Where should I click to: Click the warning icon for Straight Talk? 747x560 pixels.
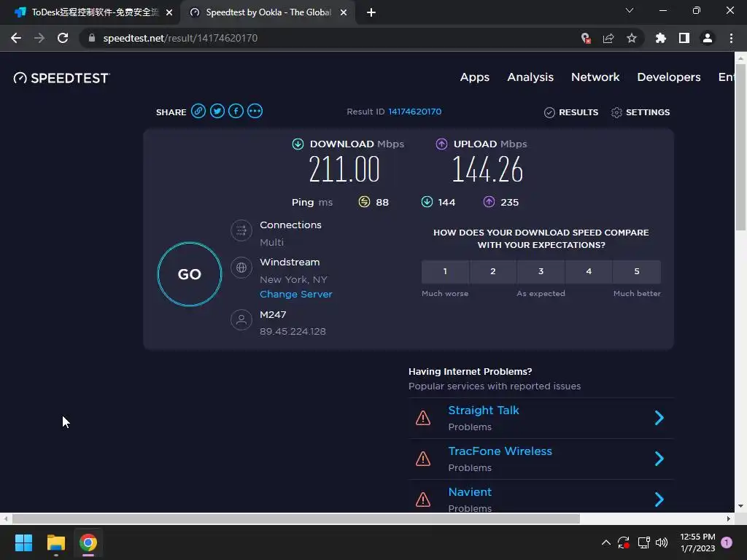(x=423, y=418)
